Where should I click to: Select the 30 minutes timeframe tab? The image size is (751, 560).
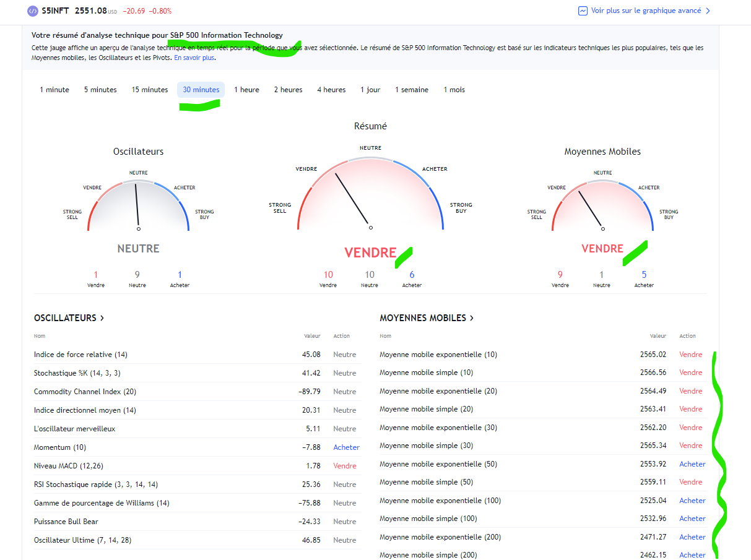click(x=201, y=90)
